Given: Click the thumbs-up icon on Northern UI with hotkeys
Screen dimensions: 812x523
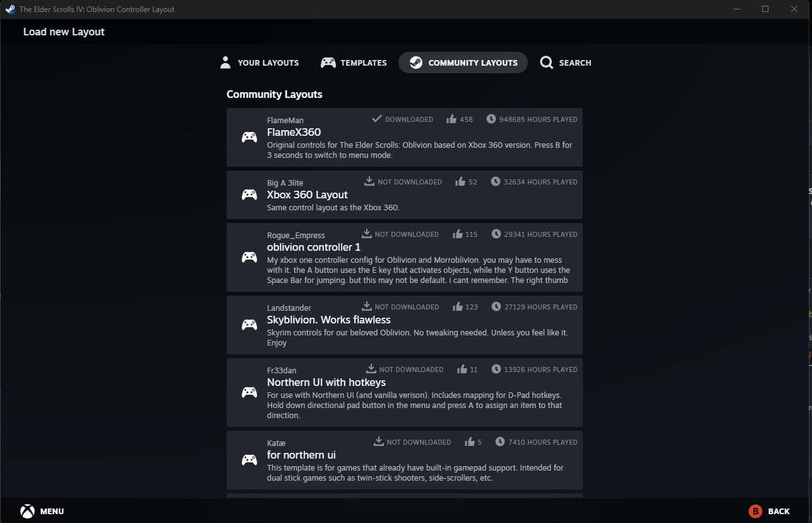Looking at the screenshot, I should (462, 369).
